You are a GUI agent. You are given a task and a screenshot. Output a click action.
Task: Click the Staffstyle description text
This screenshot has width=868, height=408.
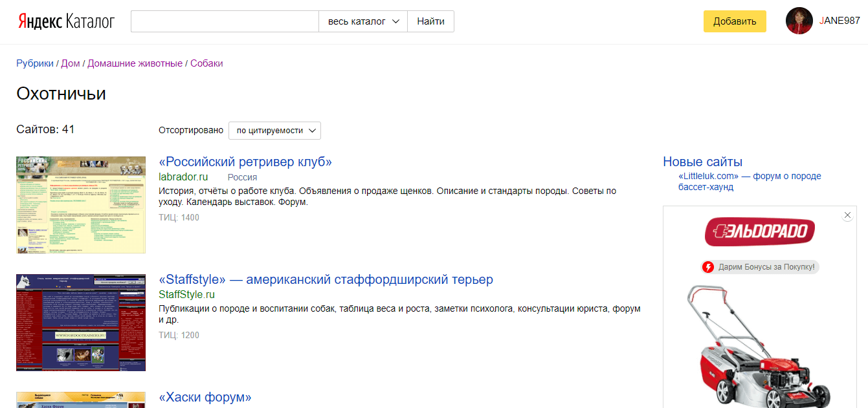(399, 314)
